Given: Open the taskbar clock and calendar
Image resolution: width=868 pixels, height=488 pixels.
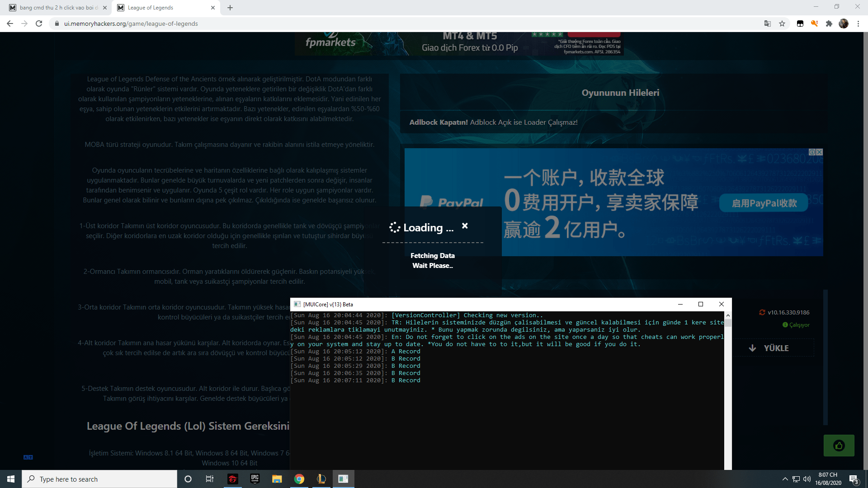Looking at the screenshot, I should coord(828,479).
